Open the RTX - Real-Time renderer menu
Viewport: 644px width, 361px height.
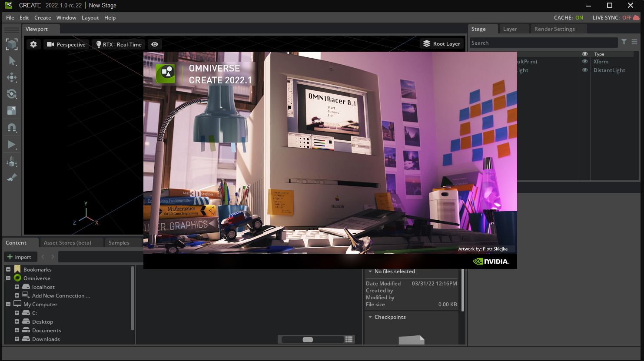[x=119, y=44]
